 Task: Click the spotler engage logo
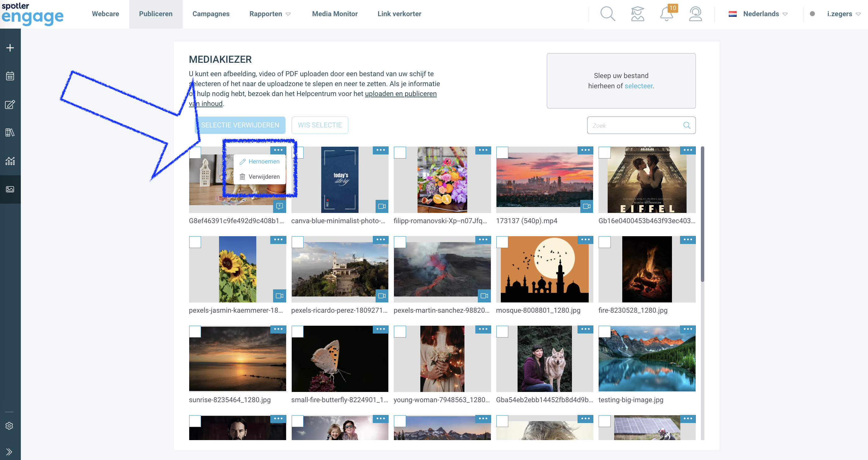32,14
